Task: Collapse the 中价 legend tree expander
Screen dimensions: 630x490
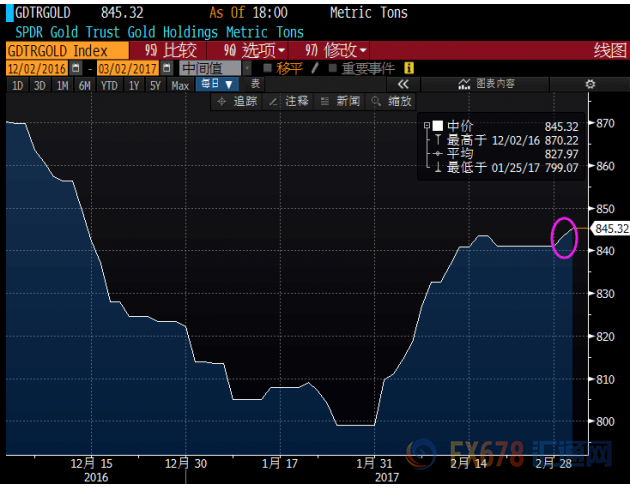Action: click(427, 126)
